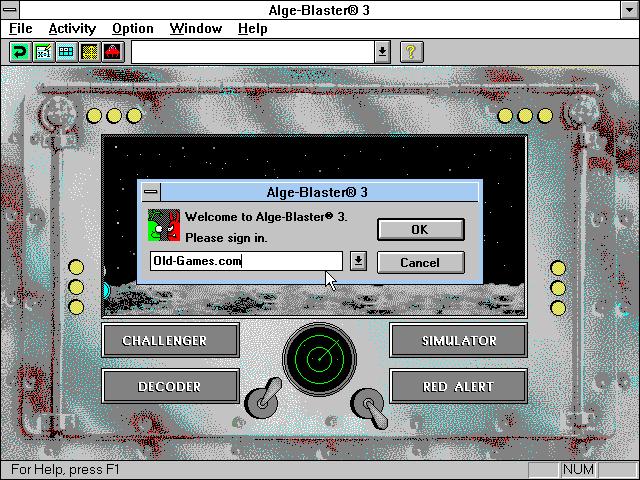This screenshot has width=640, height=480.
Task: Expand the toolbar dropdown arrow
Action: [x=382, y=52]
